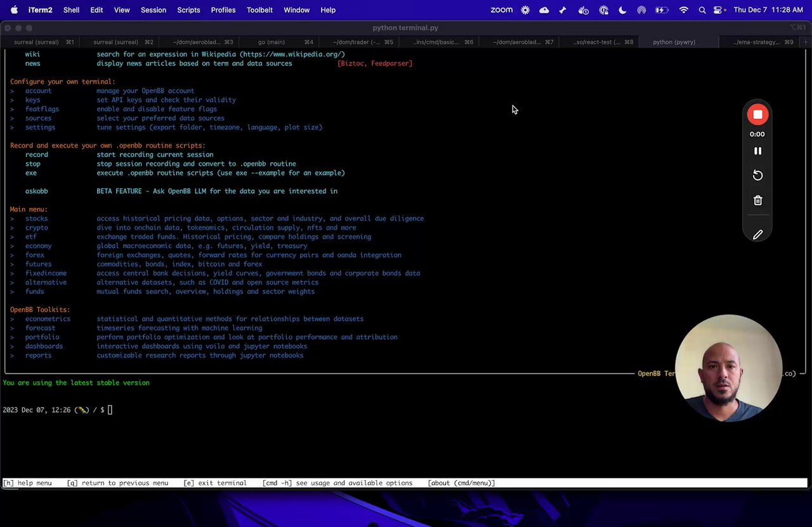Click the 'dashboards' toolkit entry
Screen dimensions: 812x527
[x=44, y=346]
